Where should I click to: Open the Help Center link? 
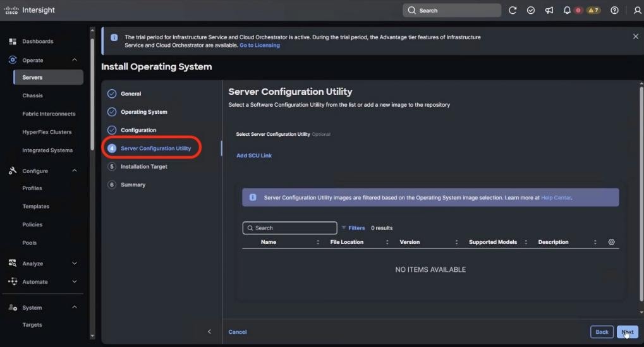(x=556, y=198)
